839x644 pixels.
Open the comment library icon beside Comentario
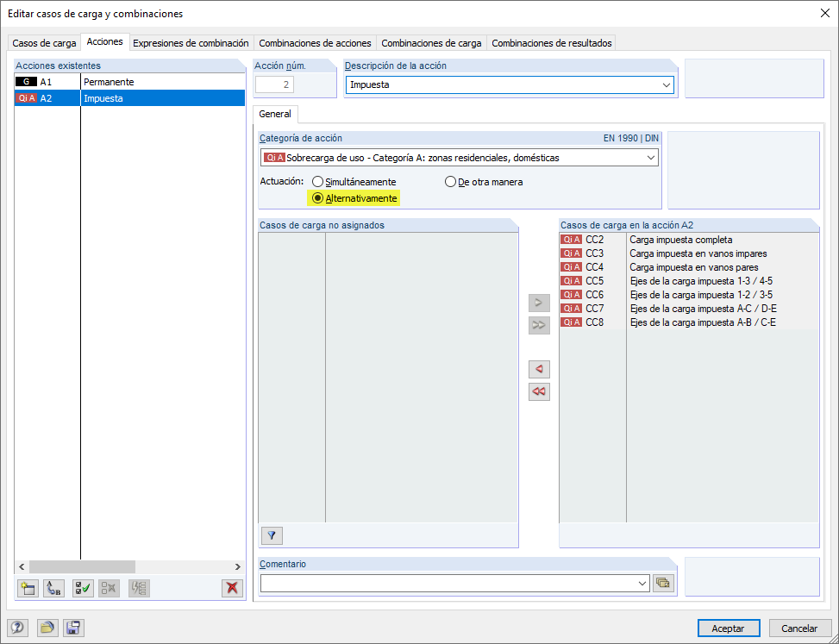[x=663, y=583]
